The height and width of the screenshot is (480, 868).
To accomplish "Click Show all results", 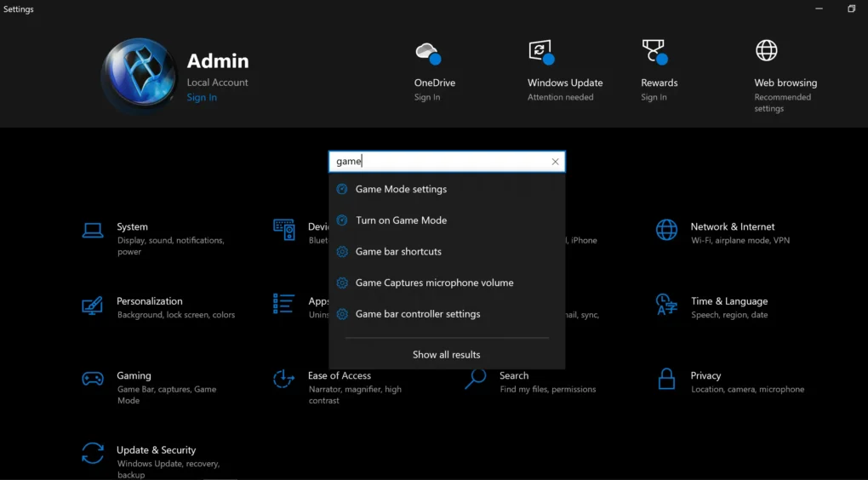I will (x=446, y=354).
